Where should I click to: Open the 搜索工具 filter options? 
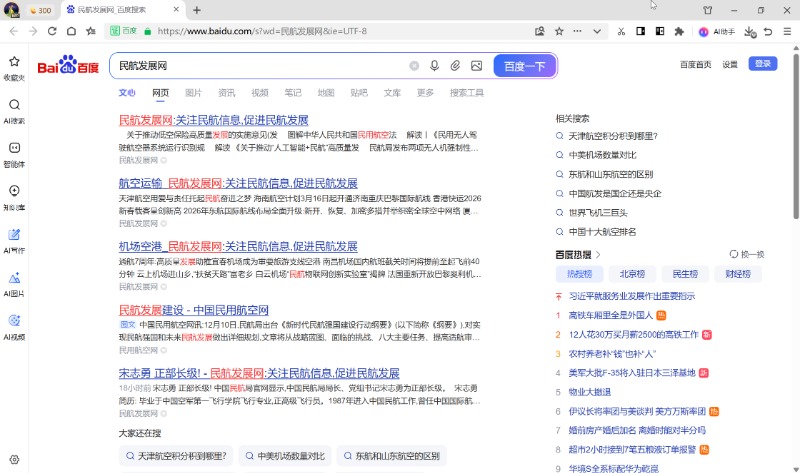point(466,93)
